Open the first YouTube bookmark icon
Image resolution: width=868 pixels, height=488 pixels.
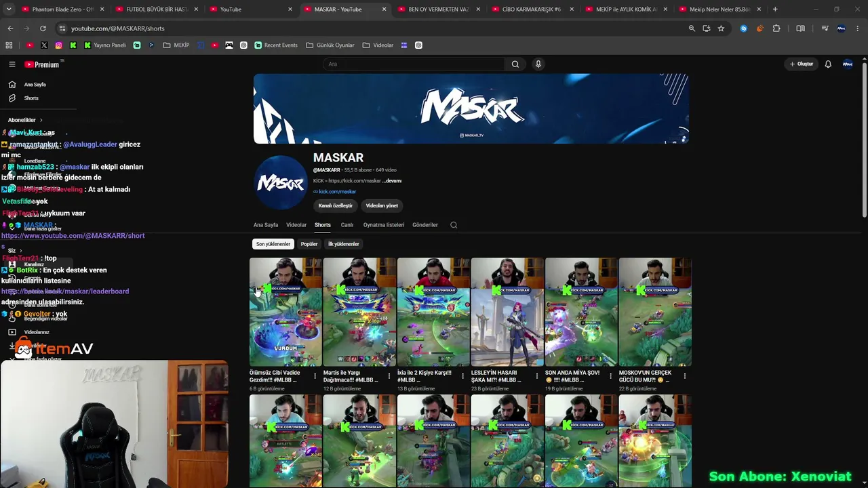pos(30,45)
